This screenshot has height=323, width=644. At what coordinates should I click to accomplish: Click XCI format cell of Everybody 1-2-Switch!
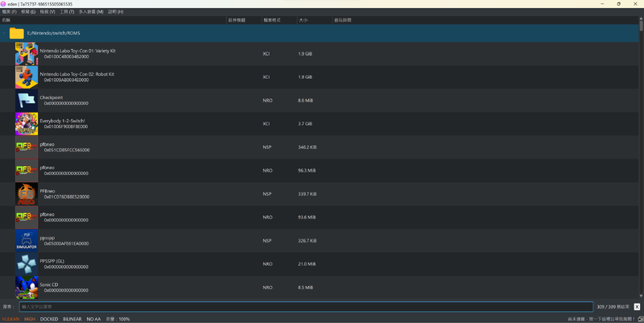pos(266,124)
